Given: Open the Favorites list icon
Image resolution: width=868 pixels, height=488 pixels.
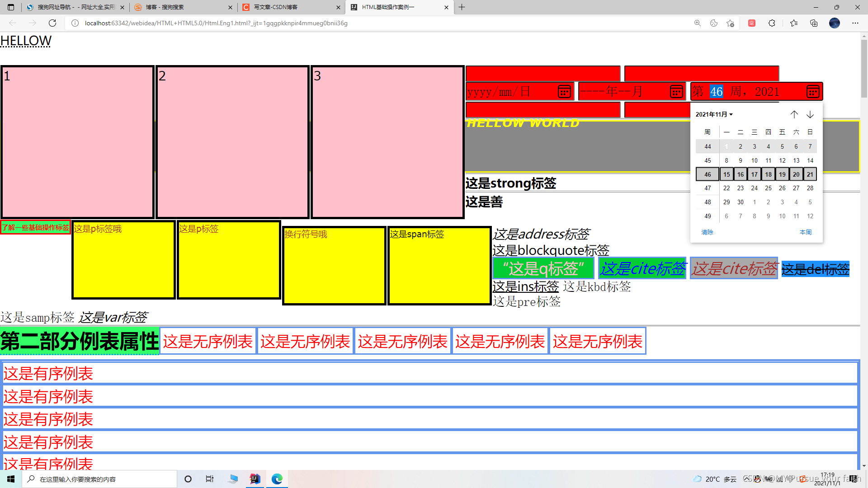Looking at the screenshot, I should [794, 23].
